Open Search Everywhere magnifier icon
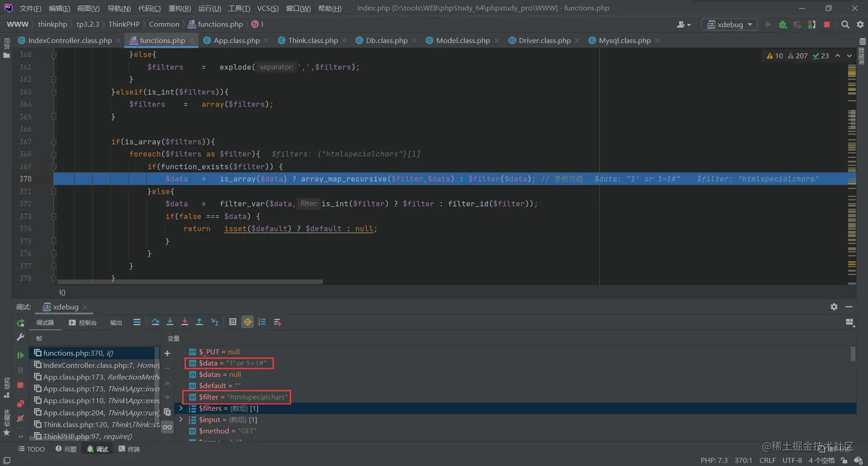This screenshot has width=868, height=466. click(x=845, y=25)
